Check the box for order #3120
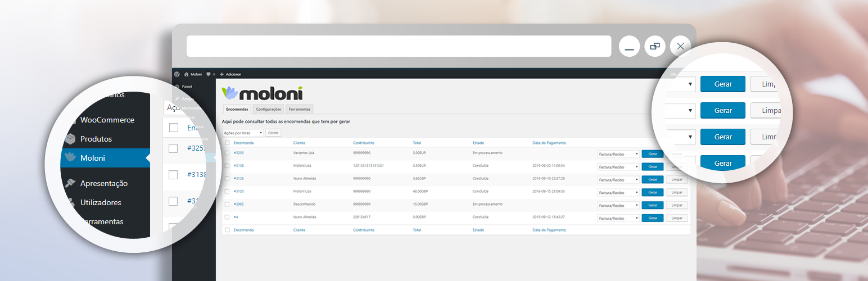Screen dimensions: 868x281 228,191
